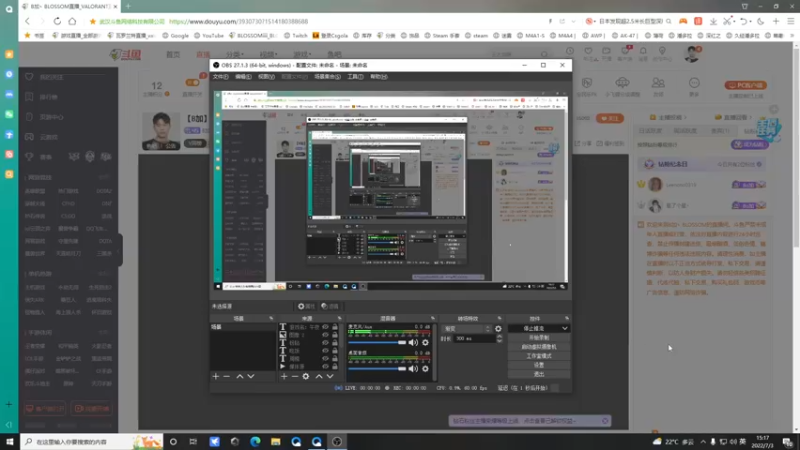Move source up in Sources panel
800x450 pixels.
point(319,377)
